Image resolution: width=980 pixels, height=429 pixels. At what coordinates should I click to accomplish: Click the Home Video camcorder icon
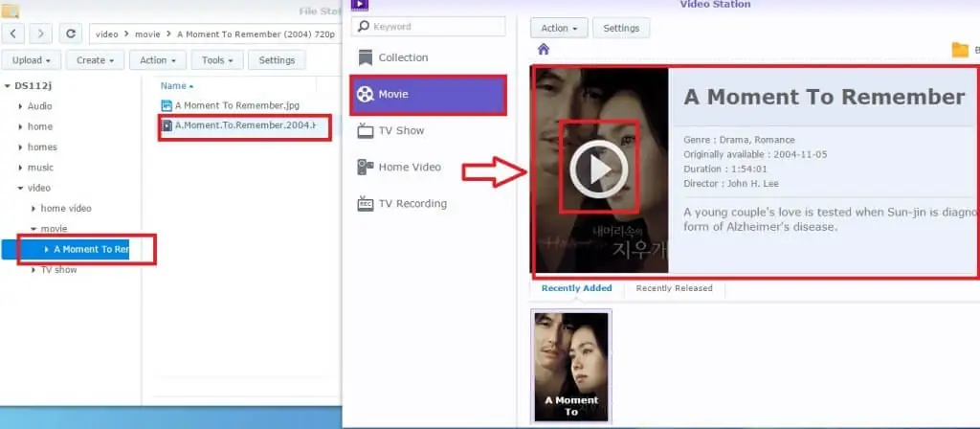pyautogui.click(x=365, y=167)
